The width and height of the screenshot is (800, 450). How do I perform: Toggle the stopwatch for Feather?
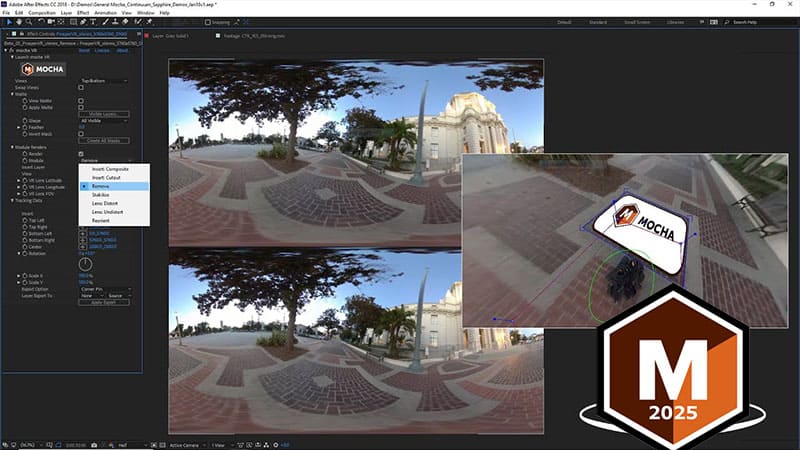[x=24, y=127]
